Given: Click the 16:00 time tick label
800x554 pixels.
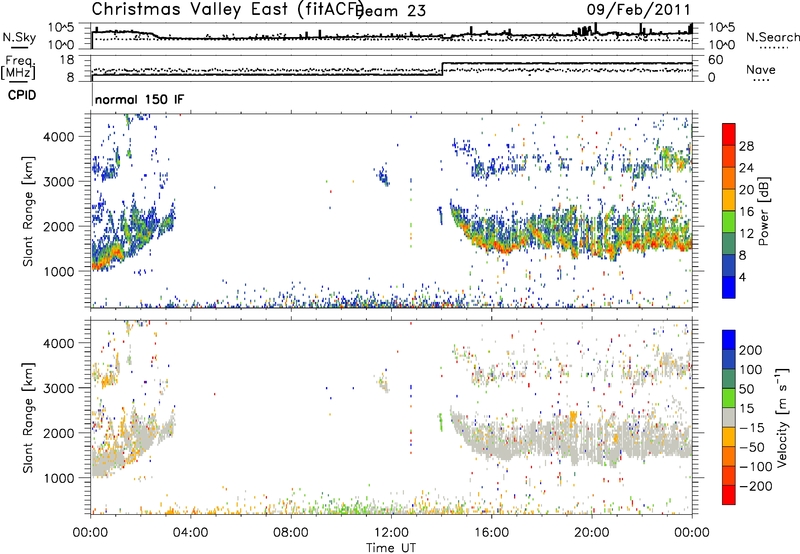Looking at the screenshot, I should tap(491, 533).
